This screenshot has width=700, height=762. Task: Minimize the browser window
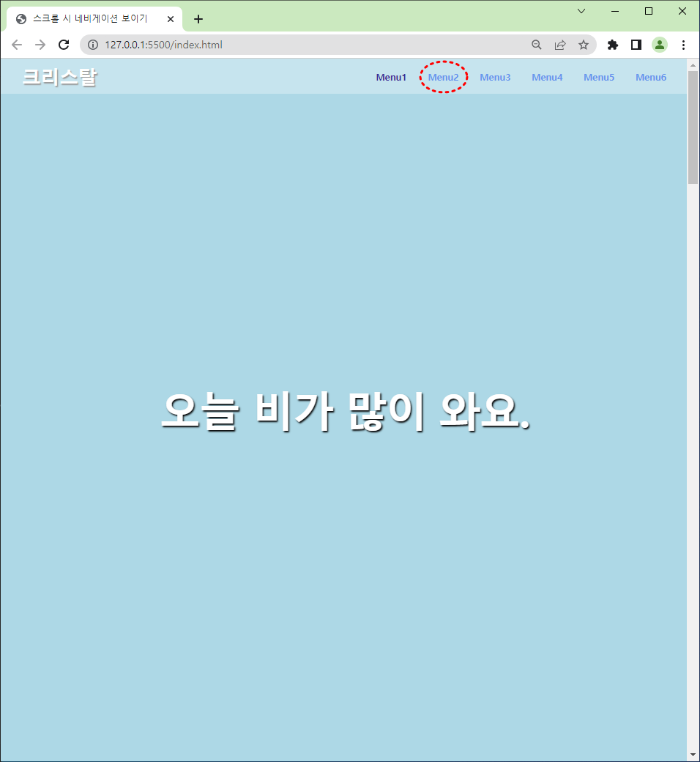615,11
